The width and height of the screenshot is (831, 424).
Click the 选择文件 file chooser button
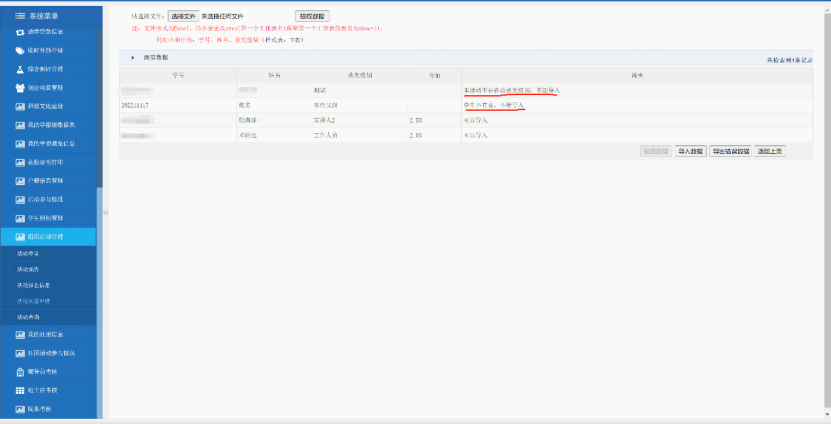[182, 16]
